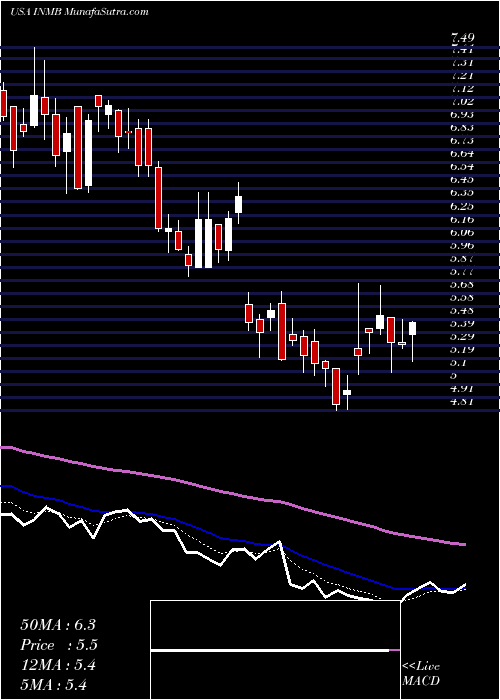Click the 6.25 price axis label
The image size is (500, 700).
point(462,206)
